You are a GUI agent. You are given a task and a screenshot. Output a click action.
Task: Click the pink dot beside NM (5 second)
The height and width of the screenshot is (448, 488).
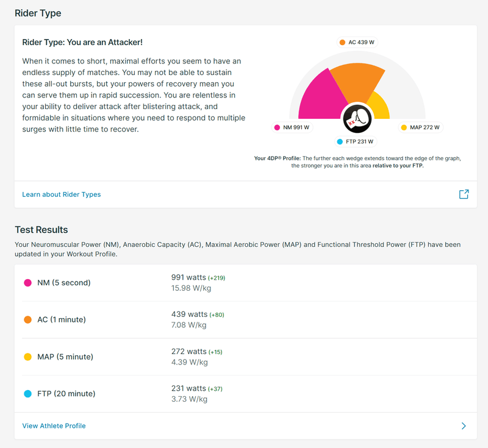coord(27,283)
